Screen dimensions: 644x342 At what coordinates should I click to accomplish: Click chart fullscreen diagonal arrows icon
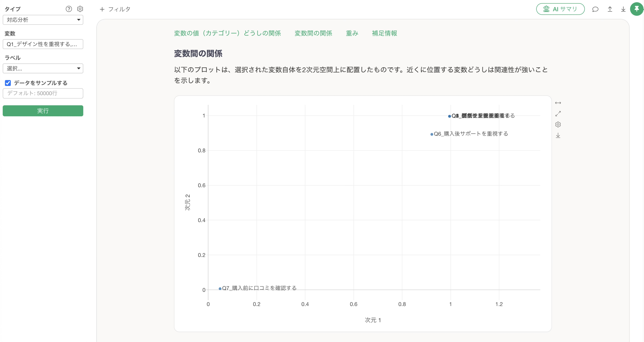(x=558, y=114)
